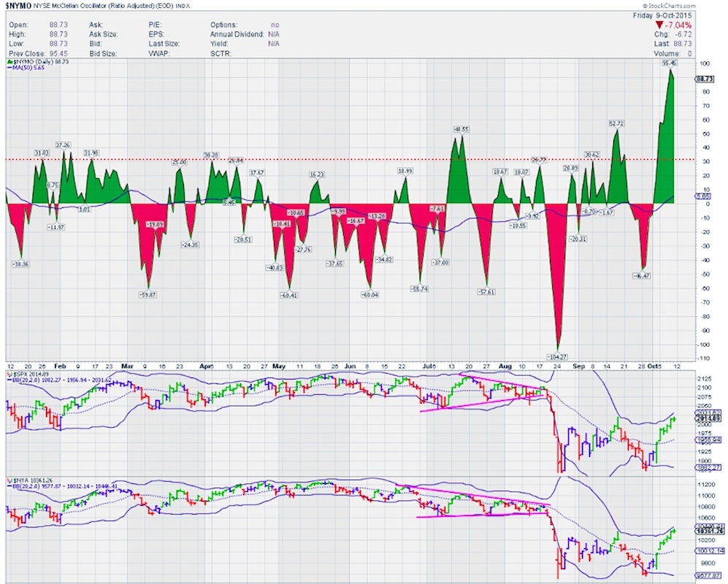Click the Volume: 0 entry
This screenshot has height=584, width=728.
pyautogui.click(x=673, y=54)
